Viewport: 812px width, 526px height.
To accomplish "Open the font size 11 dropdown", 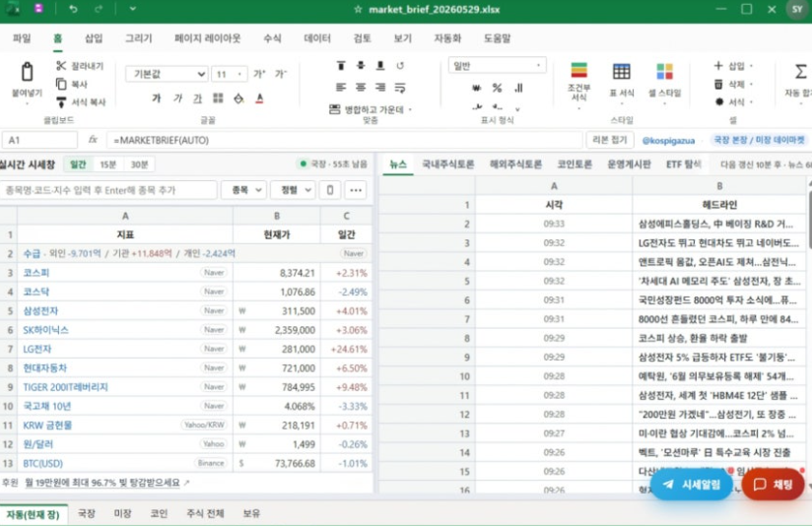I will [x=229, y=74].
